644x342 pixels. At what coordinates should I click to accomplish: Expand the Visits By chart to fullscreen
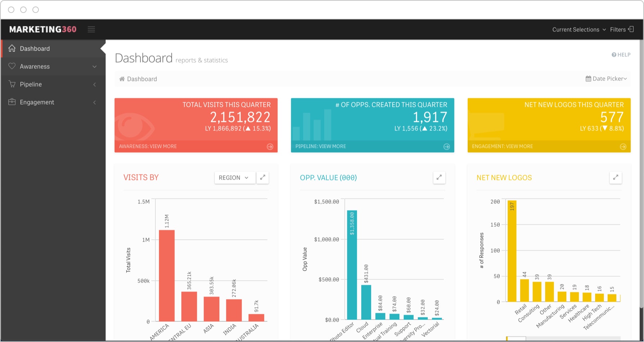coord(263,177)
